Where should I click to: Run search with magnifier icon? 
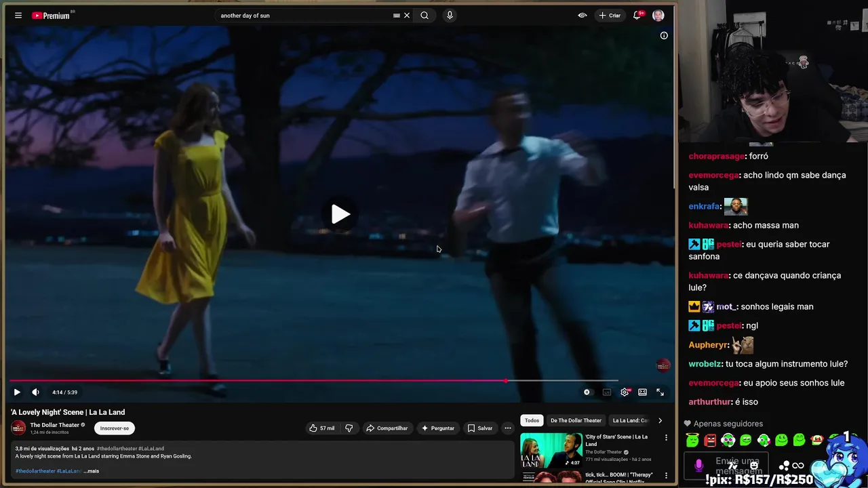425,16
